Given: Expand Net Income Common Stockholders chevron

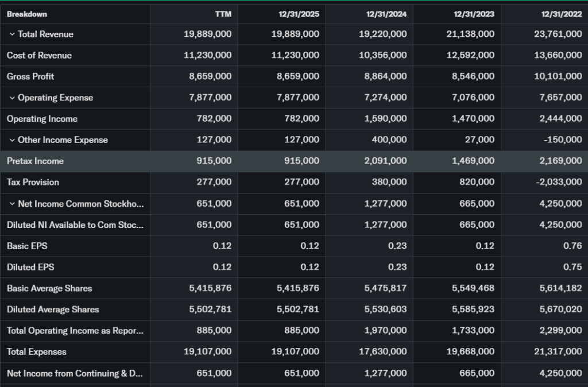Looking at the screenshot, I should point(11,204).
